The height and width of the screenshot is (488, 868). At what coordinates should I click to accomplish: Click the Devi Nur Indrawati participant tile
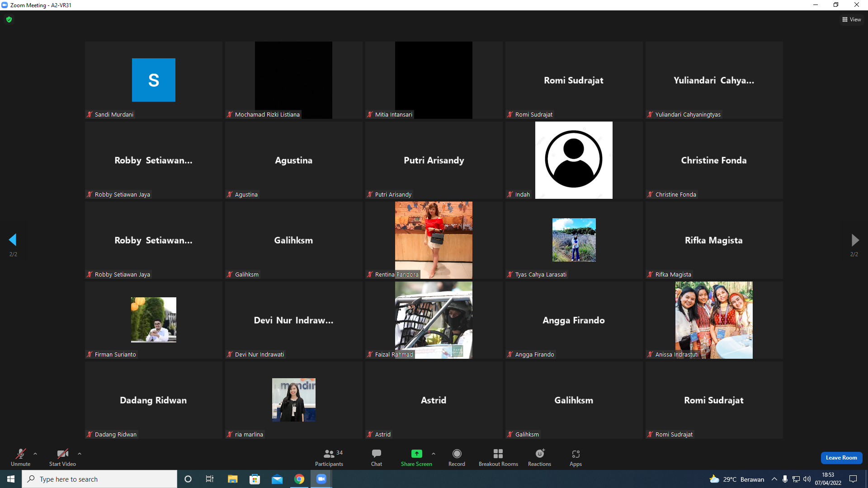pos(294,320)
